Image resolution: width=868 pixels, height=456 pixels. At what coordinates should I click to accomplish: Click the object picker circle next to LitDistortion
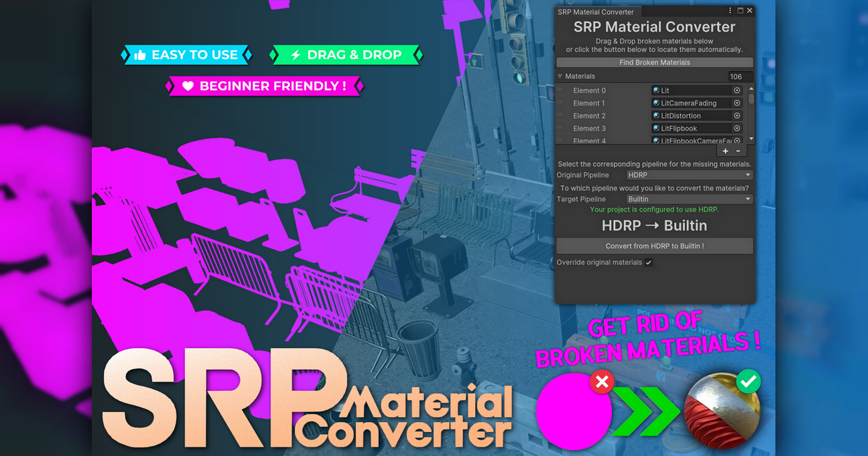pos(736,115)
